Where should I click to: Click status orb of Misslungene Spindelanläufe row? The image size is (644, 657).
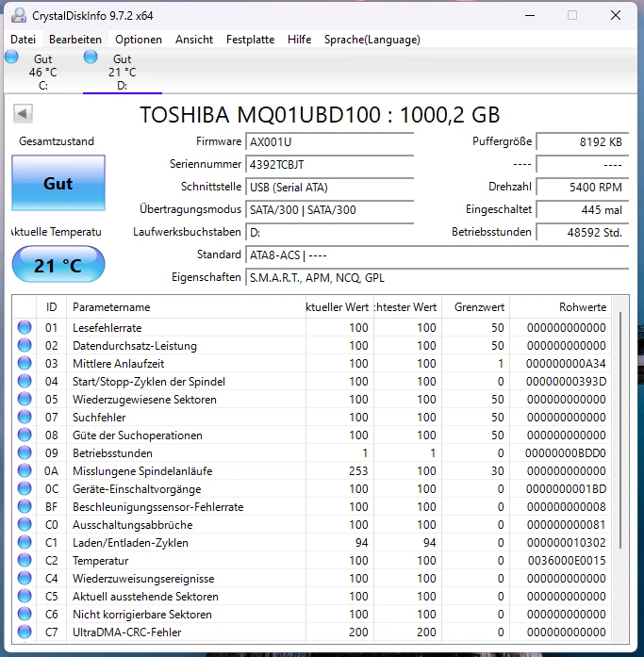pyautogui.click(x=25, y=471)
